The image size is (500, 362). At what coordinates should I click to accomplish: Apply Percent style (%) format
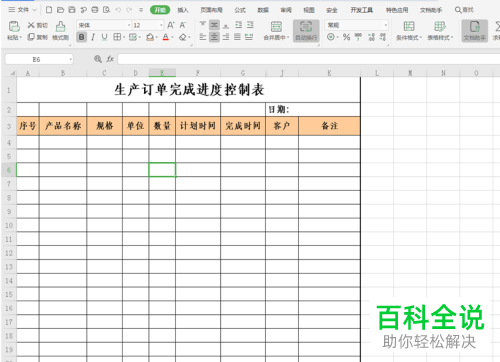coord(347,37)
